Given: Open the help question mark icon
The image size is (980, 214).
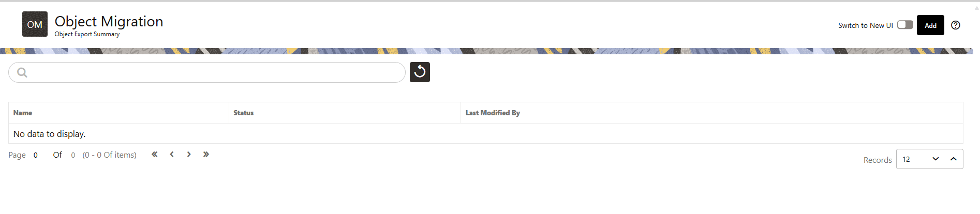Looking at the screenshot, I should pos(956,25).
